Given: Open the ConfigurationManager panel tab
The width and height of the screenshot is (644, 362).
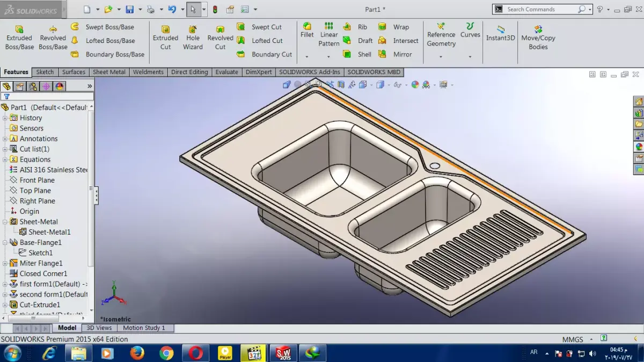Looking at the screenshot, I should click(x=33, y=86).
